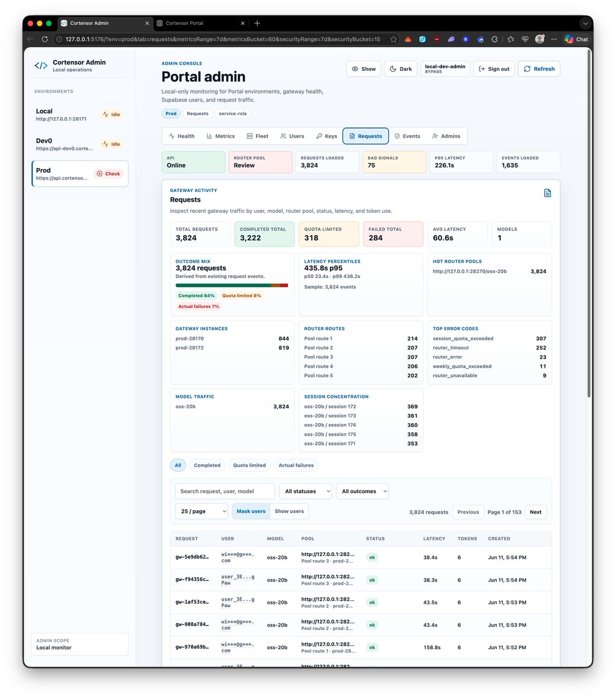Go back with browser back arrow
This screenshot has width=616, height=698.
tap(30, 40)
